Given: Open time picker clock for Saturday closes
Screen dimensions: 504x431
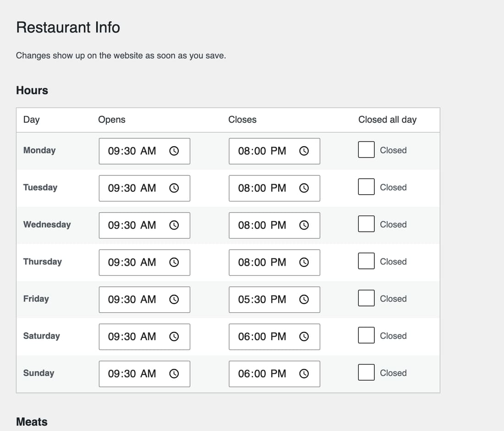Looking at the screenshot, I should (x=304, y=337).
